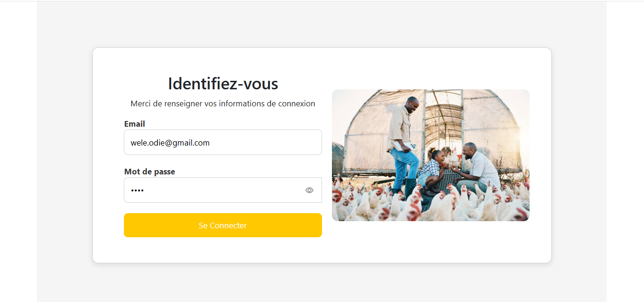
Task: Toggle password visibility with the eye icon
Action: click(309, 190)
